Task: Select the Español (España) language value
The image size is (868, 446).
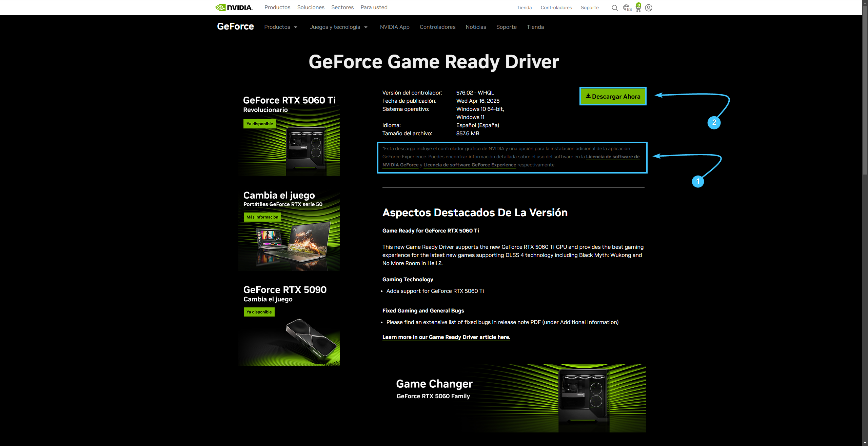Action: (477, 125)
